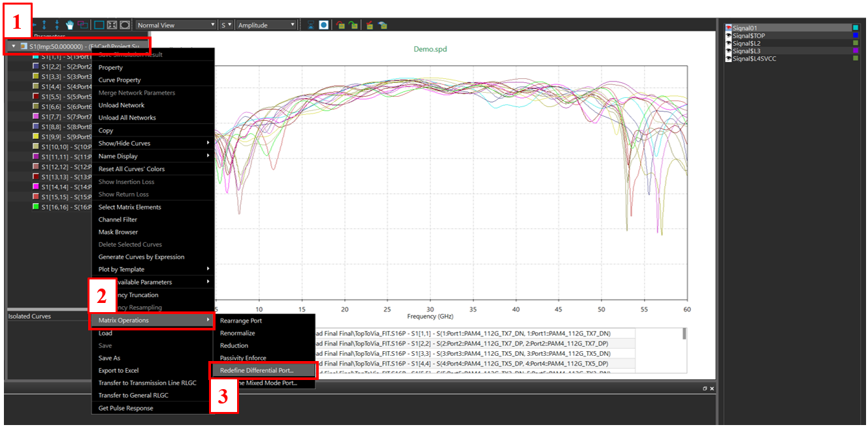Choose Reduction in submenu
The image size is (868, 427).
pyautogui.click(x=265, y=345)
